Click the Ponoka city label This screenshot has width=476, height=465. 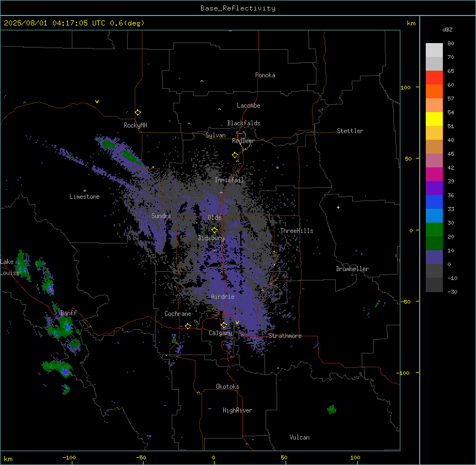(x=265, y=75)
